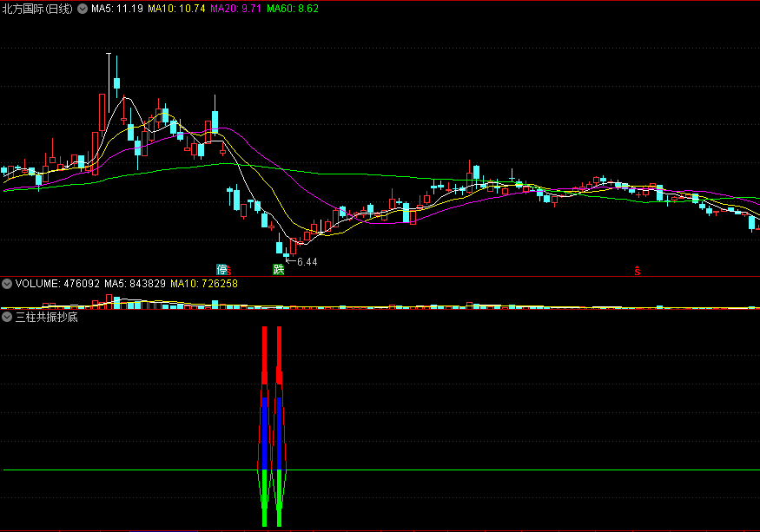
Task: Click the volume MA10: 726258 label
Action: 204,284
